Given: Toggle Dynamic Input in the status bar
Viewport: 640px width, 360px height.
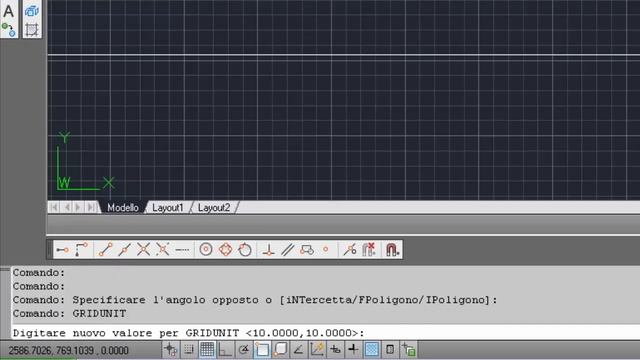Looking at the screenshot, I should [x=335, y=350].
